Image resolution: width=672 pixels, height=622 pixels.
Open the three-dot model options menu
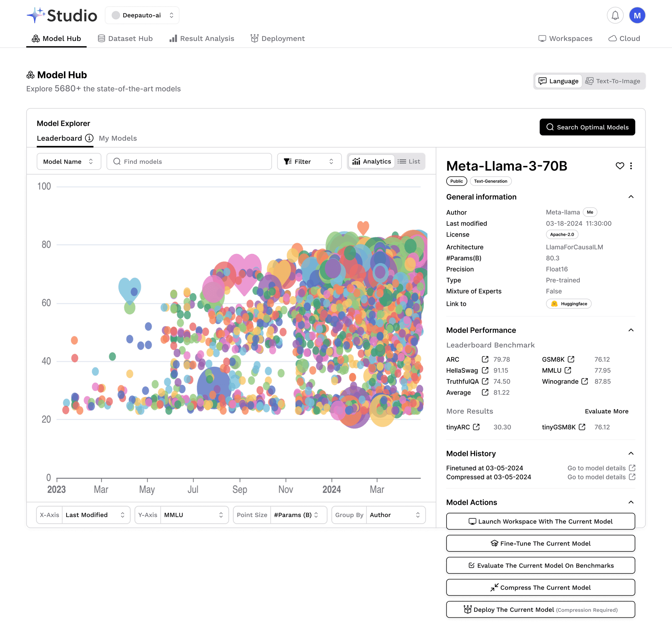click(x=631, y=166)
